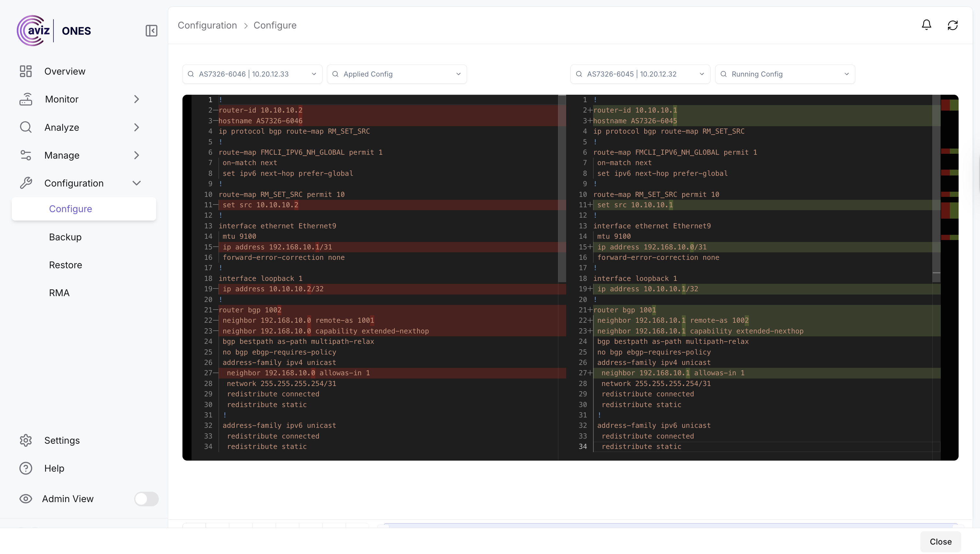Screen dimensions: 980x554
Task: Click the Help question mark icon
Action: (26, 468)
